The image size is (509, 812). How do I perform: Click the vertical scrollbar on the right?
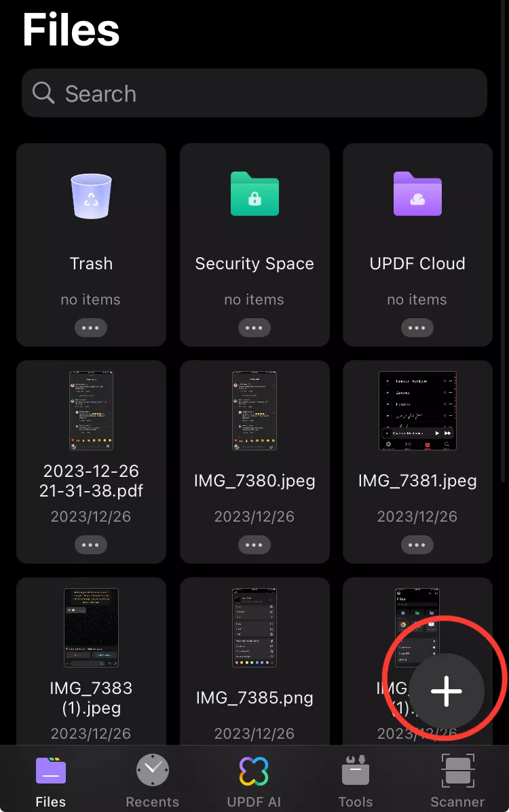pos(502,241)
